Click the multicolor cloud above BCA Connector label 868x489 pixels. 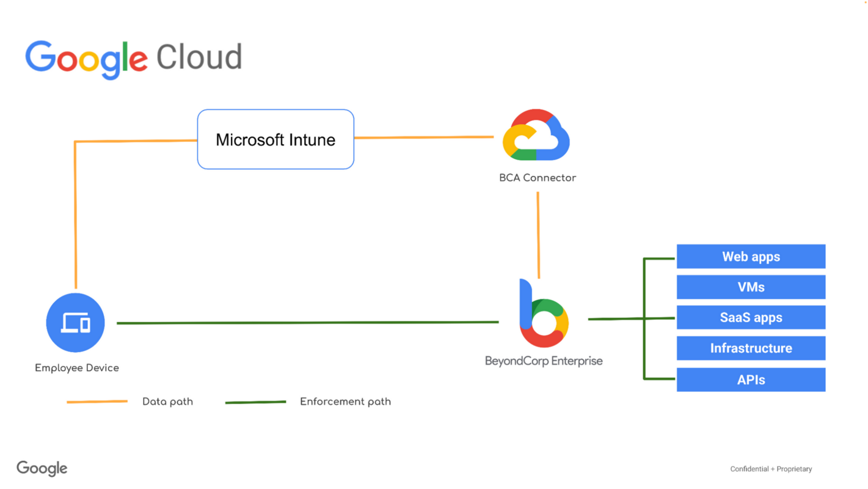pyautogui.click(x=536, y=135)
